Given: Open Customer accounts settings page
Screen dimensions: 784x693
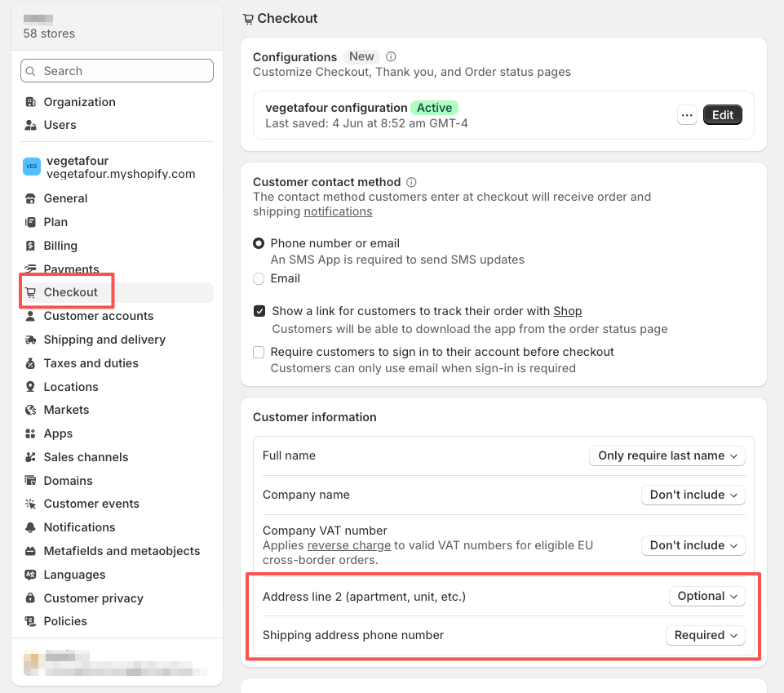Looking at the screenshot, I should (x=99, y=316).
